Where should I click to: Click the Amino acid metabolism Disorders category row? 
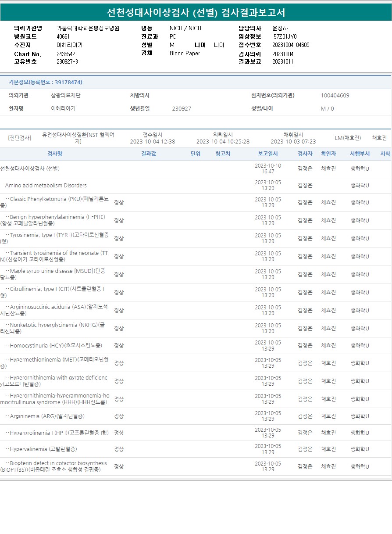tap(46, 186)
